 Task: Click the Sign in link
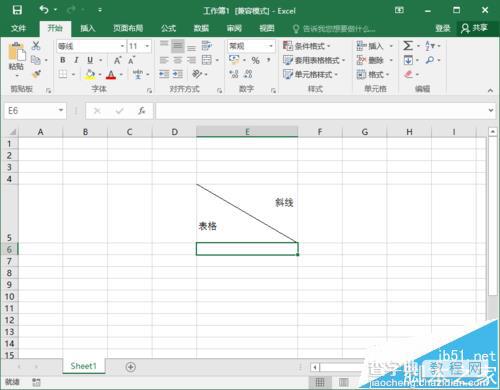click(443, 29)
